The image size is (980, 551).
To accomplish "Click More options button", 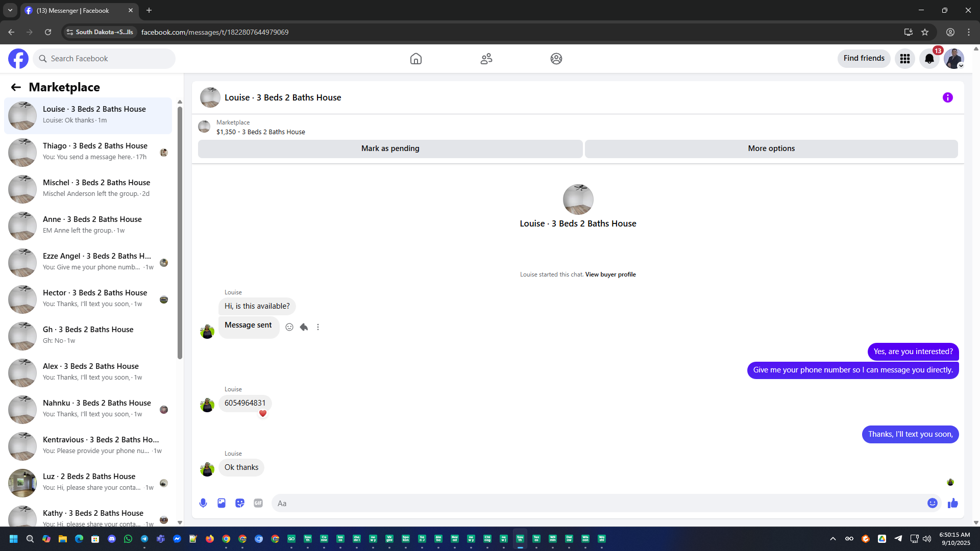I will [x=771, y=148].
